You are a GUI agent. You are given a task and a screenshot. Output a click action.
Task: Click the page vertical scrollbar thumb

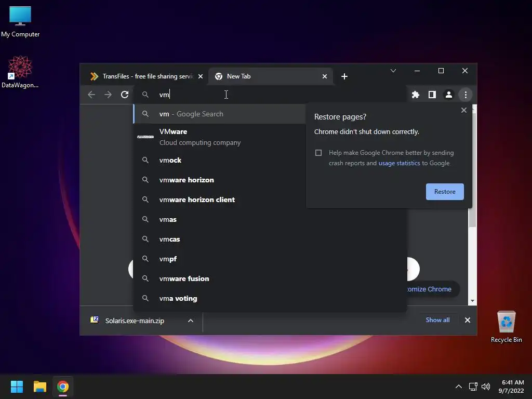click(x=472, y=217)
